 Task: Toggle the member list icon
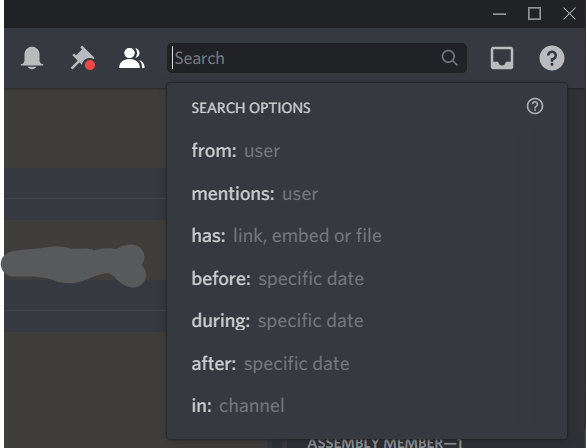click(x=132, y=58)
